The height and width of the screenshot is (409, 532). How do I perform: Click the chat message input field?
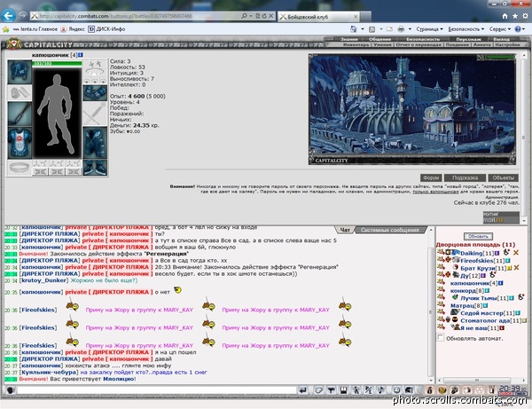[157, 390]
